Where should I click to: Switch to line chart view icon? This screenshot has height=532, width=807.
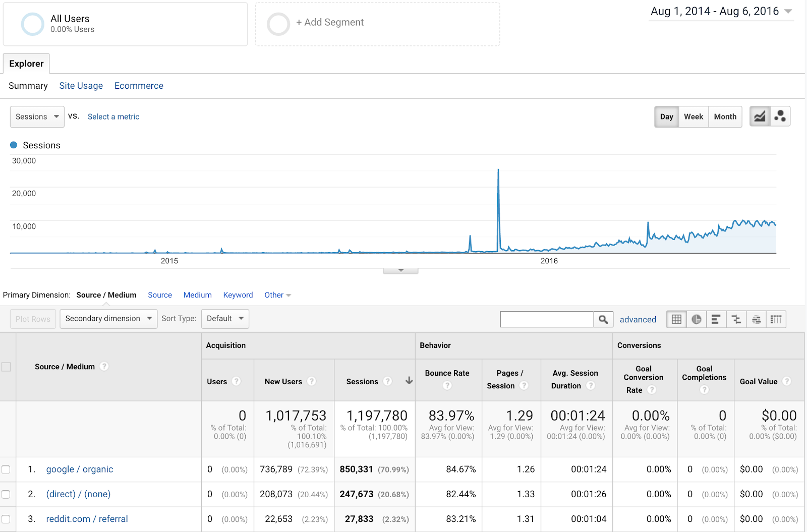coord(760,116)
